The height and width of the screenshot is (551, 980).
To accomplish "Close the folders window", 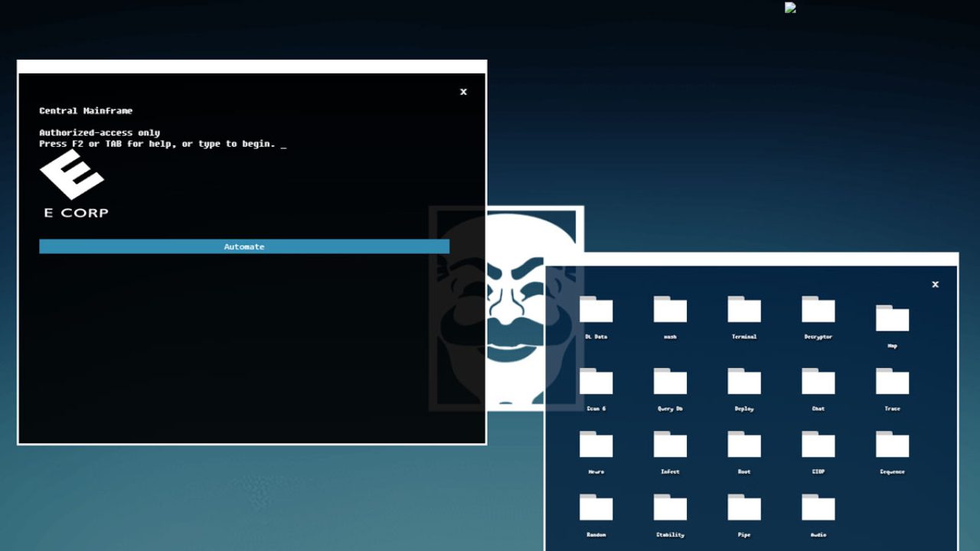I will click(935, 284).
